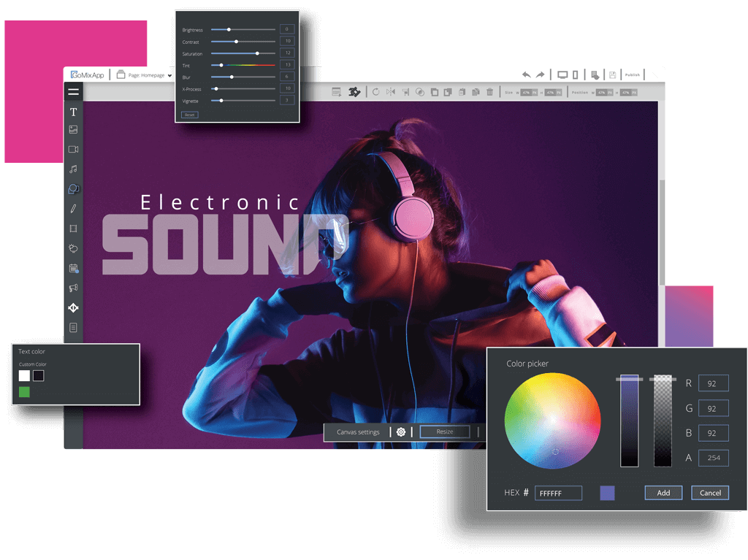Click the Undo arrow in top bar
The image size is (748, 560).
click(526, 74)
